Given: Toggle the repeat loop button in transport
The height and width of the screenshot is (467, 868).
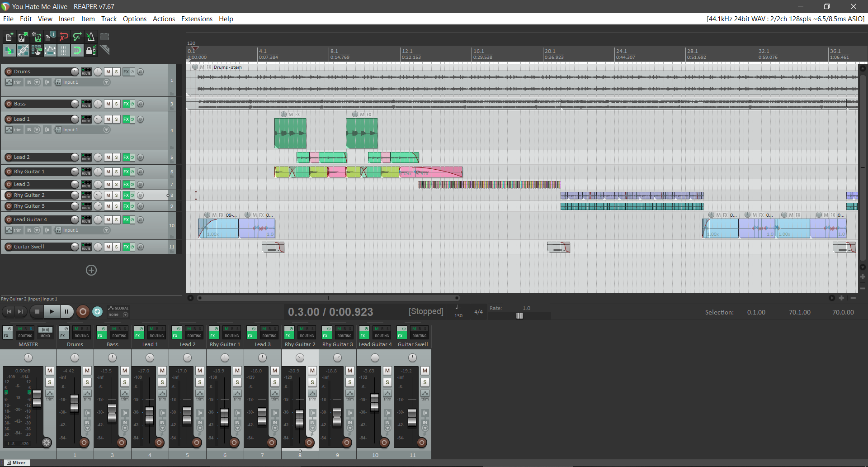Looking at the screenshot, I should click(x=97, y=311).
